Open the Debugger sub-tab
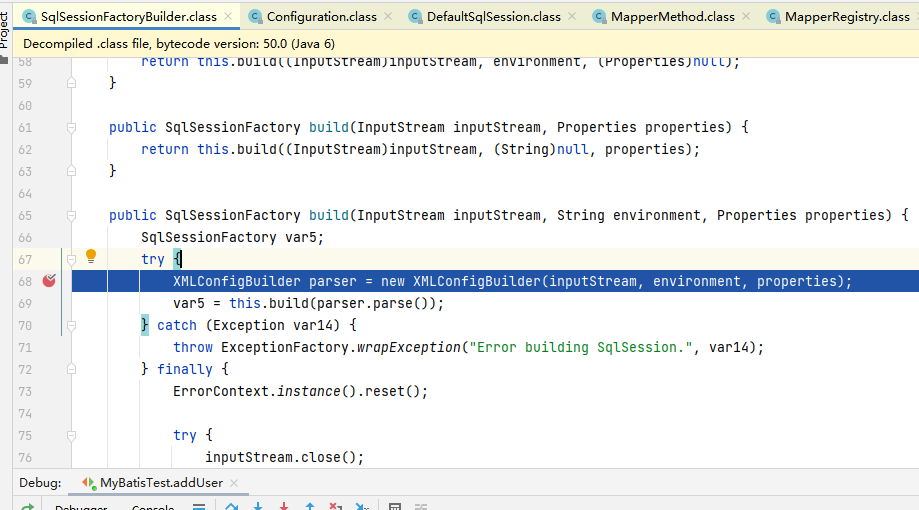 tap(81, 506)
